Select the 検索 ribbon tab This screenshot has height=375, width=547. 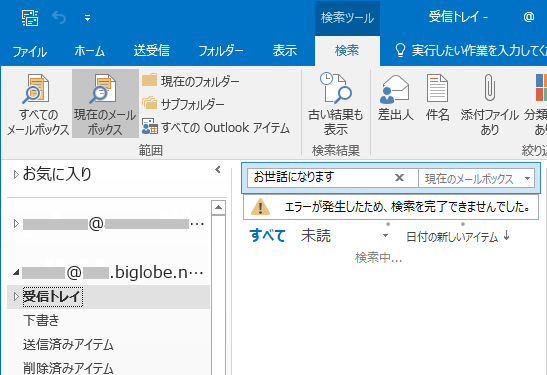[x=347, y=51]
